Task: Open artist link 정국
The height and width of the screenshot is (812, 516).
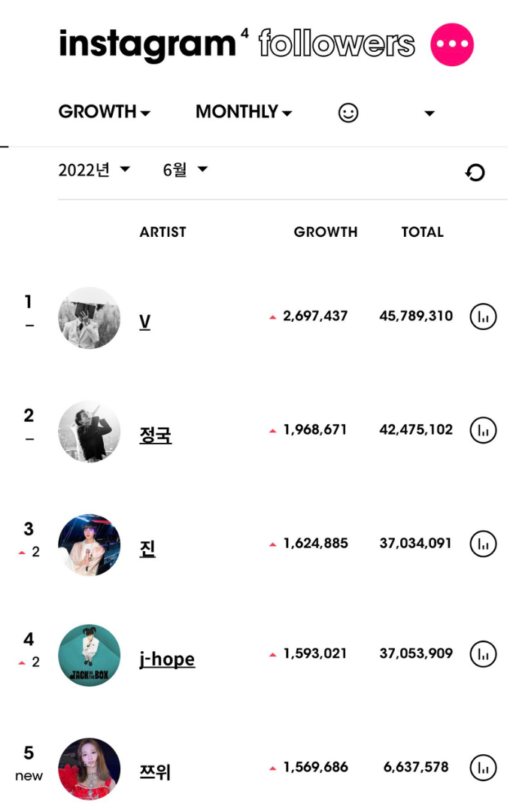Action: (156, 435)
